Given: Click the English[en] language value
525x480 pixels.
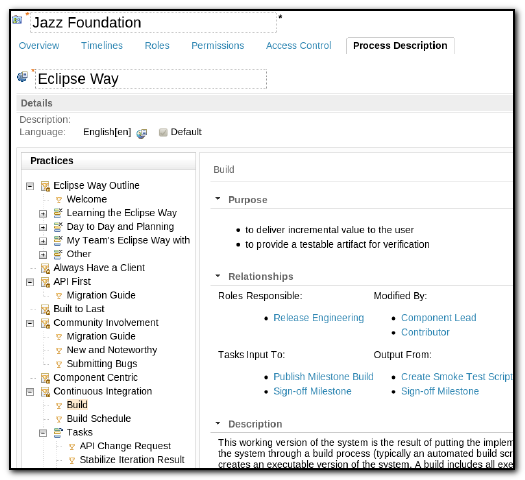Looking at the screenshot, I should (107, 132).
